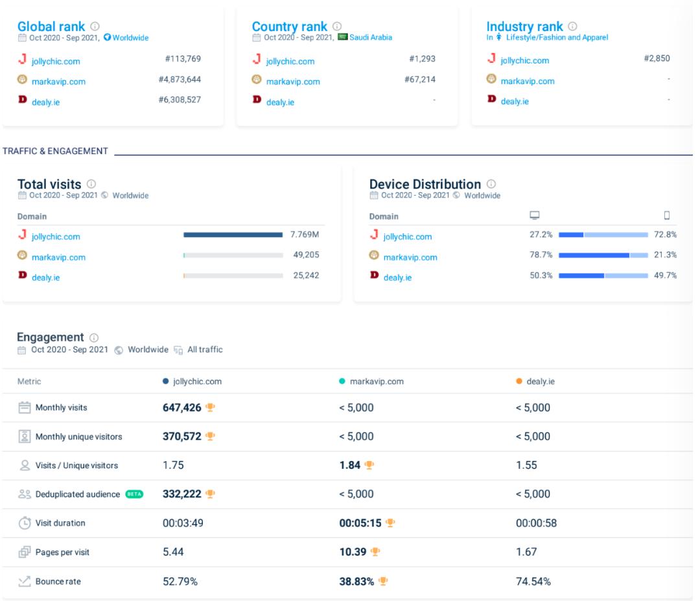Viewport: 700px width, 601px height.
Task: Click the Industry rank info icon
Action: coord(572,27)
